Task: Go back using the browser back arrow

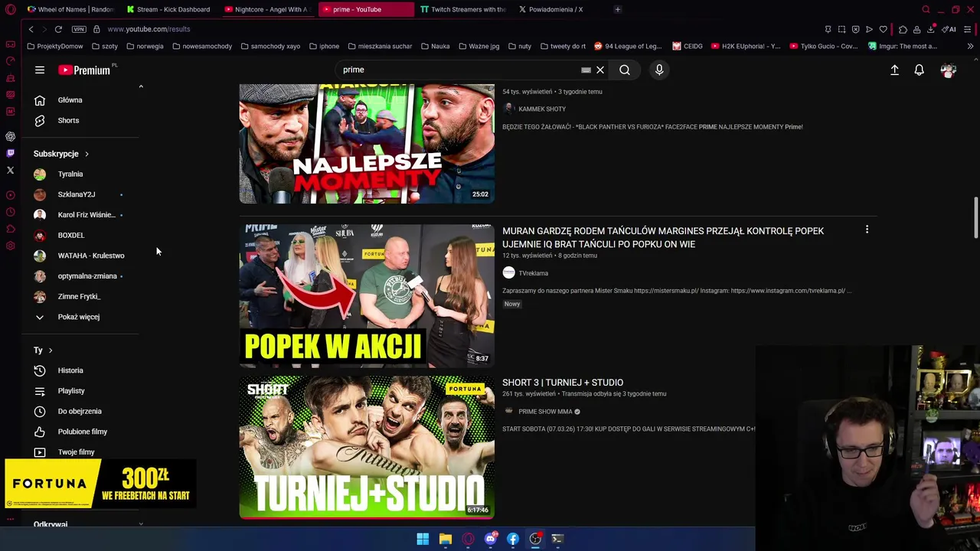Action: (x=31, y=29)
